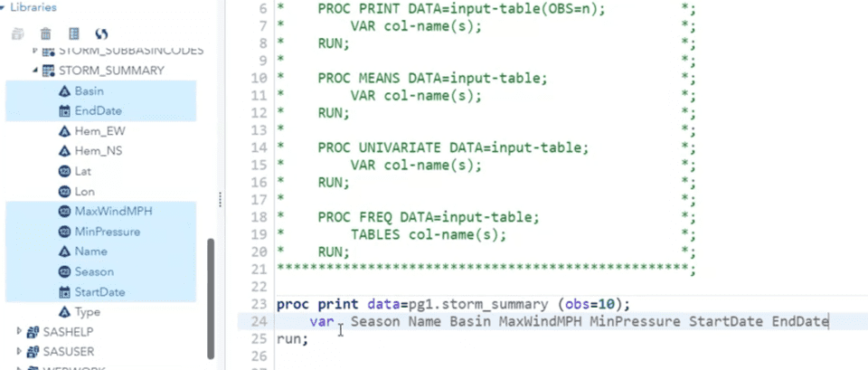
Task: Select the Basin column
Action: pos(89,91)
